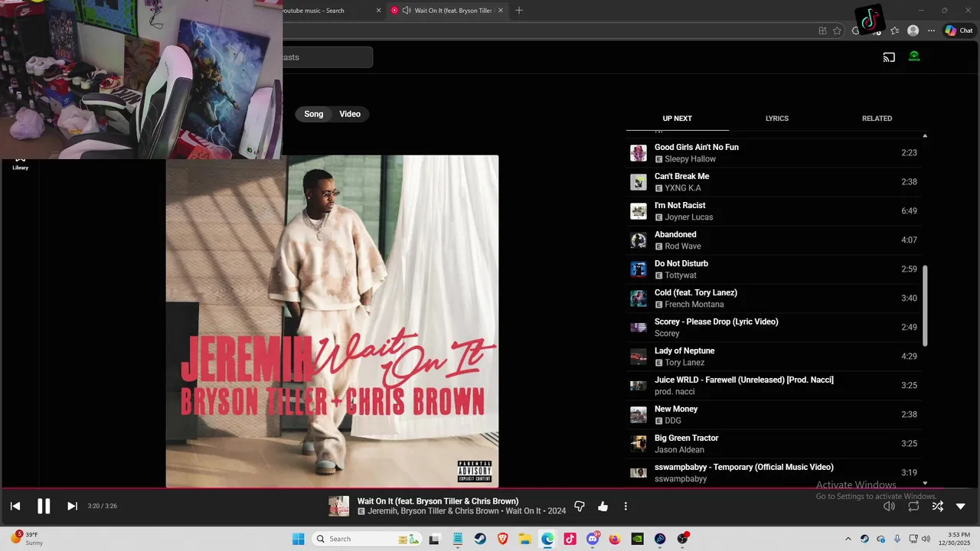Toggle repeat mode in the player bar

point(913,506)
